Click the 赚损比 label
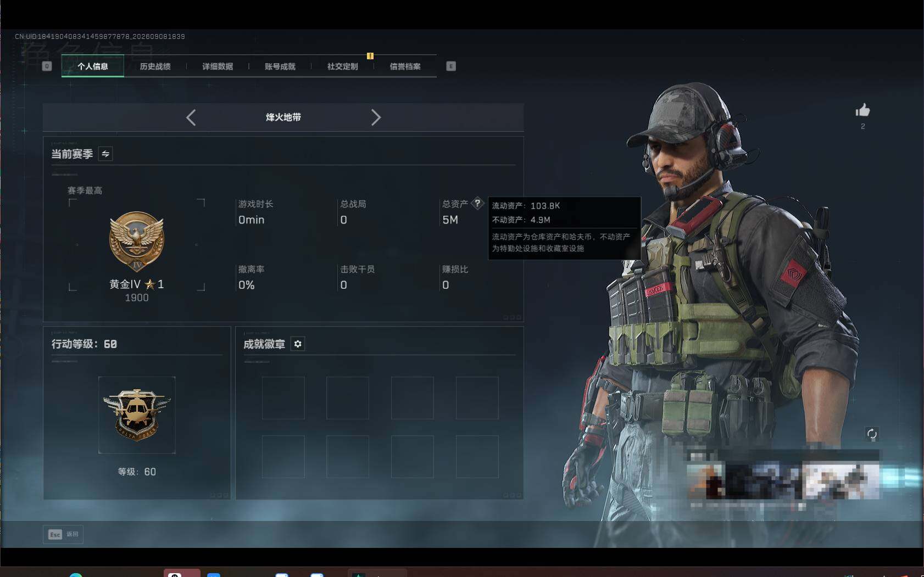 [455, 270]
